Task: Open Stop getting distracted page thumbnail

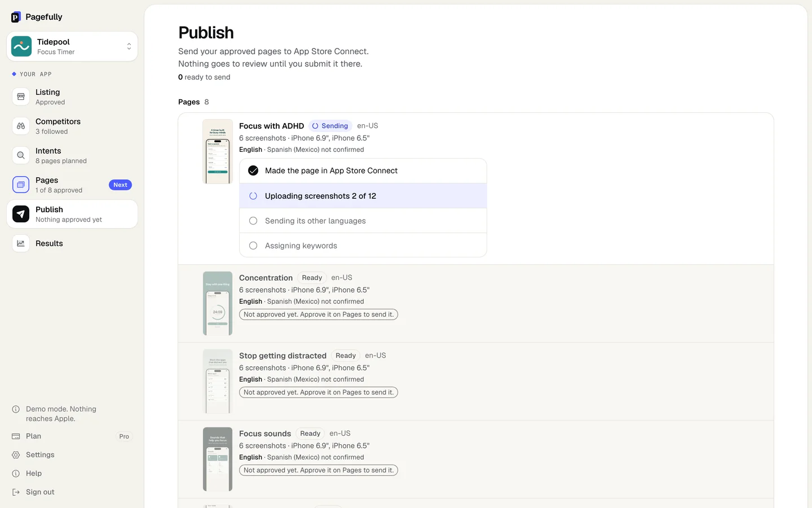Action: click(x=218, y=382)
